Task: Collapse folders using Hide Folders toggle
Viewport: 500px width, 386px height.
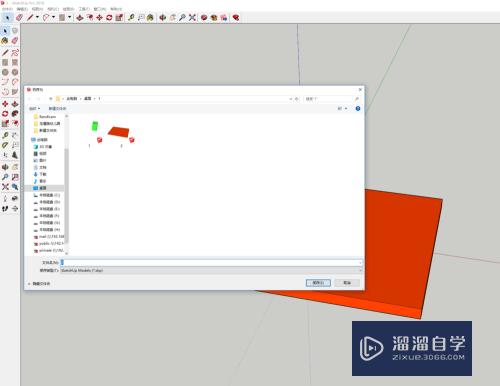Action: click(39, 284)
